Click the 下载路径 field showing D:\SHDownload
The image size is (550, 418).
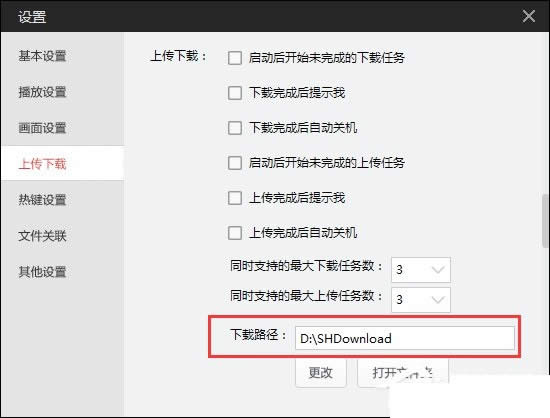click(x=405, y=338)
